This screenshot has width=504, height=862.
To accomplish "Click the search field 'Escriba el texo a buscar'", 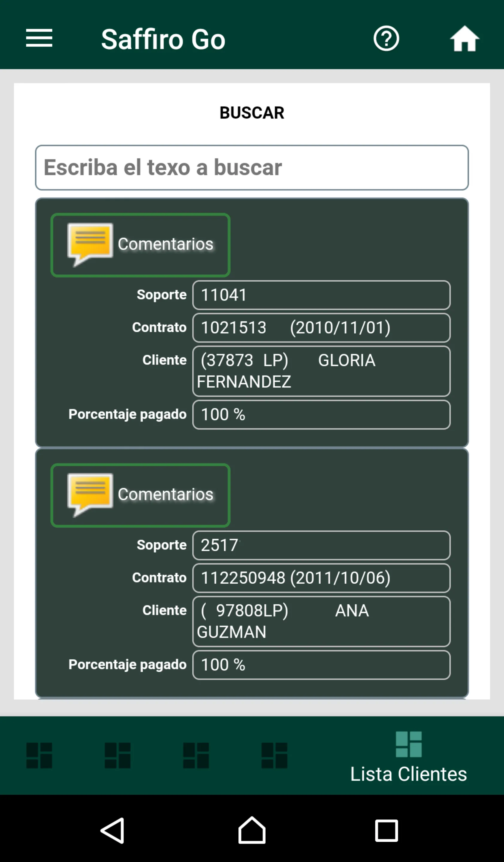I will [252, 168].
